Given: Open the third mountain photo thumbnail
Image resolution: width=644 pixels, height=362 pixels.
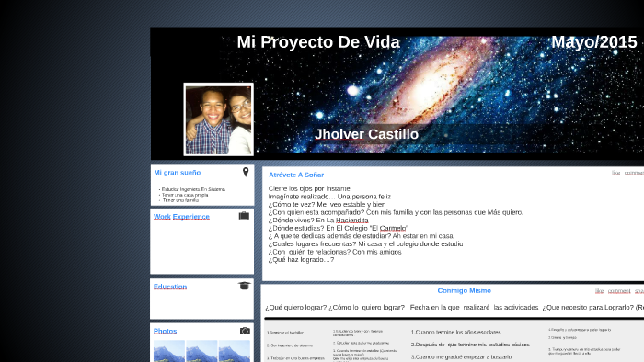Looking at the screenshot, I should click(x=234, y=351).
